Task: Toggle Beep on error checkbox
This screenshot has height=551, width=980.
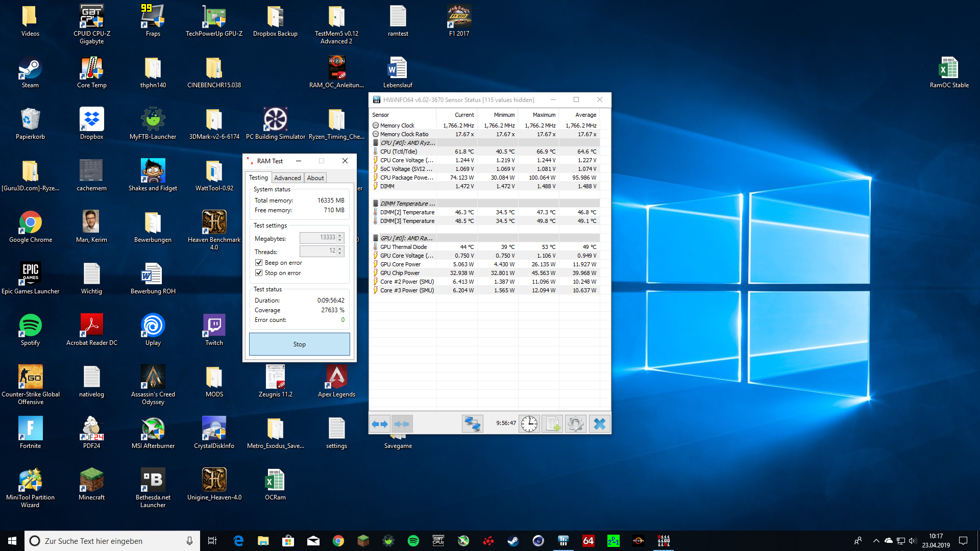Action: (x=259, y=263)
